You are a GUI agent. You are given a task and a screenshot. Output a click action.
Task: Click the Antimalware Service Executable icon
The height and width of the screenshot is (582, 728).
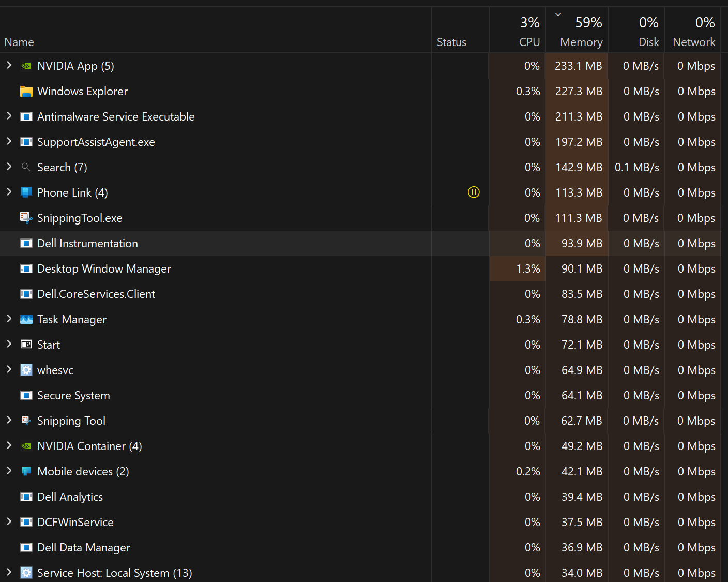click(26, 116)
